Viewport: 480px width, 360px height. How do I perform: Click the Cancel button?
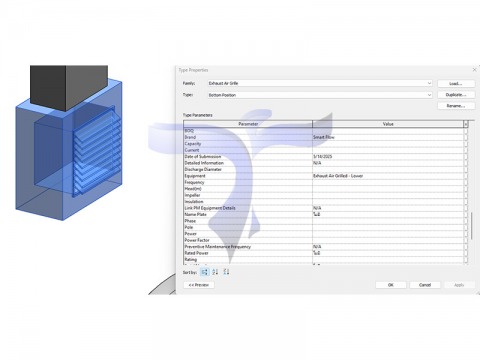tap(425, 285)
